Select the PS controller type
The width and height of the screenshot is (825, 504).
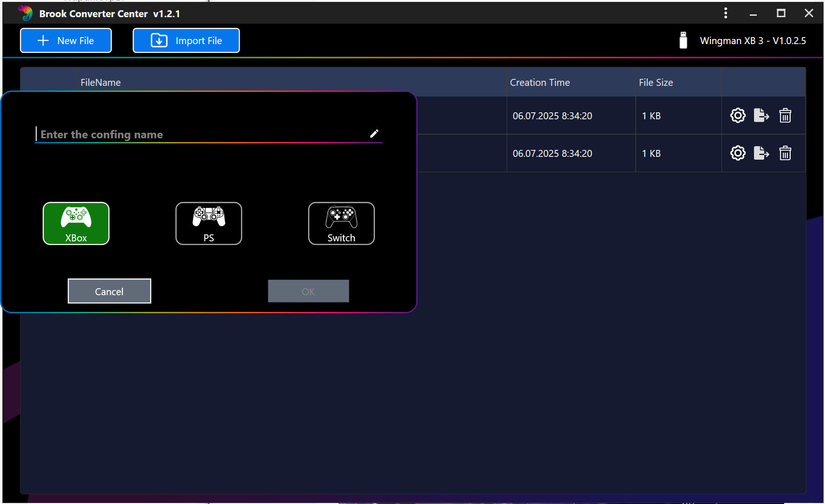click(x=209, y=223)
